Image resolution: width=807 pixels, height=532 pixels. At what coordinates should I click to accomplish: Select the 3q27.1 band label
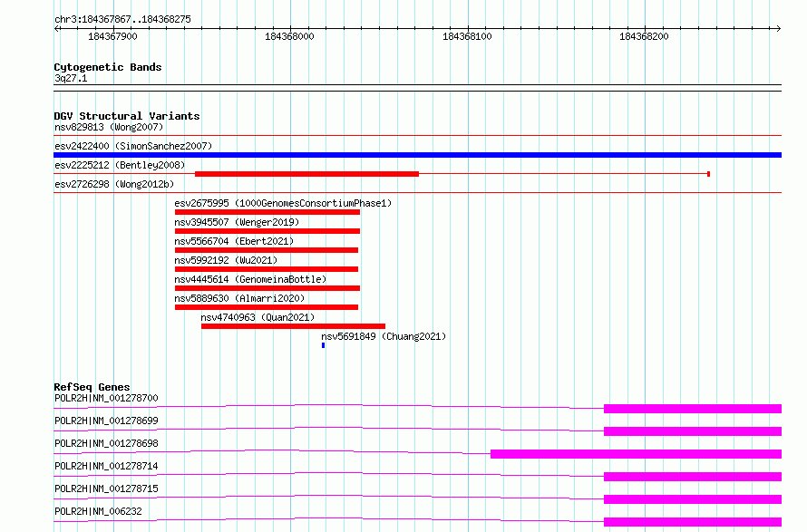(x=71, y=78)
